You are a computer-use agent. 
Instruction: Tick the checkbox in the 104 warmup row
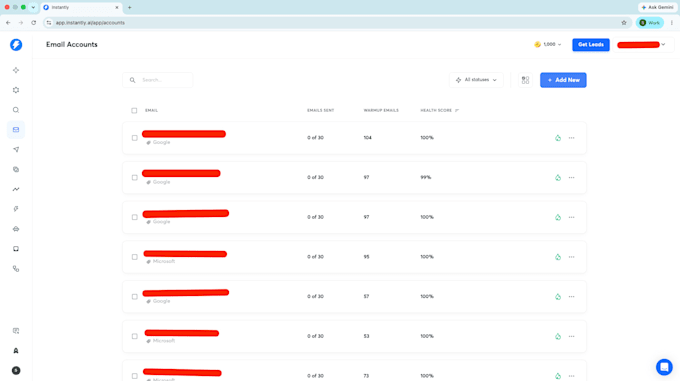point(134,138)
